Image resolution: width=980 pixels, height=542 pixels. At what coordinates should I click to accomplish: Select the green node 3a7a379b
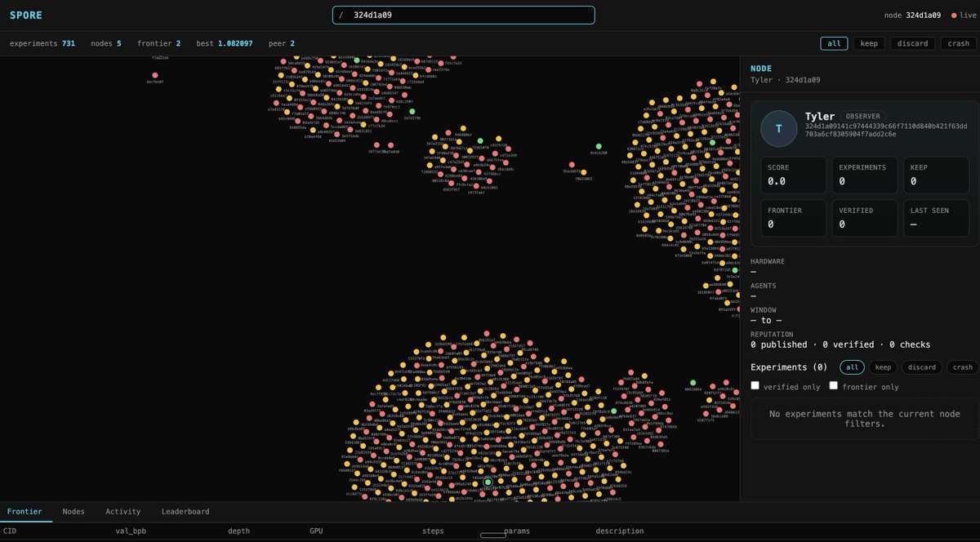[x=412, y=111]
